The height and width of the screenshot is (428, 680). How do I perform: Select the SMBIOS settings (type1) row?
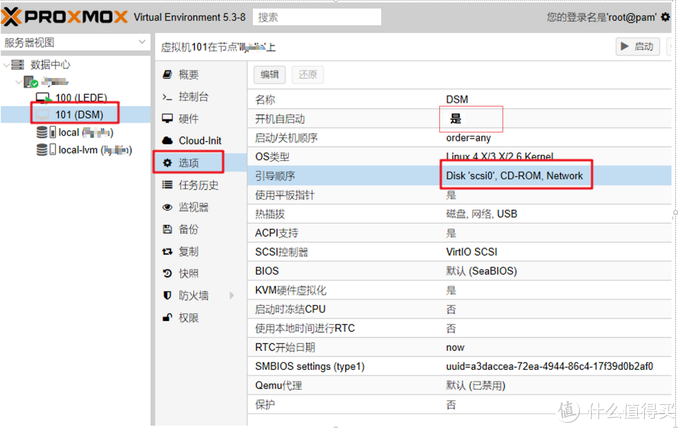(459, 366)
